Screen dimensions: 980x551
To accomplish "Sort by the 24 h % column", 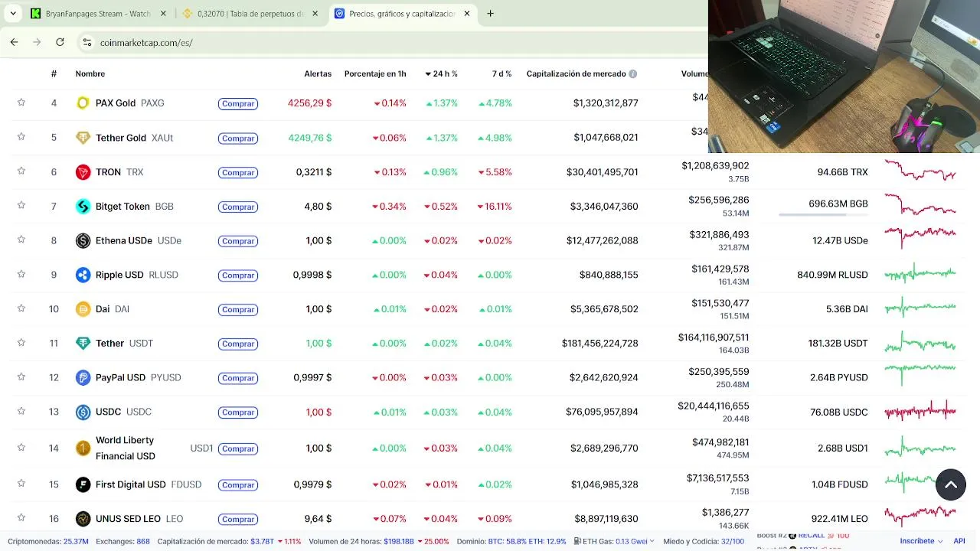I will pyautogui.click(x=441, y=73).
